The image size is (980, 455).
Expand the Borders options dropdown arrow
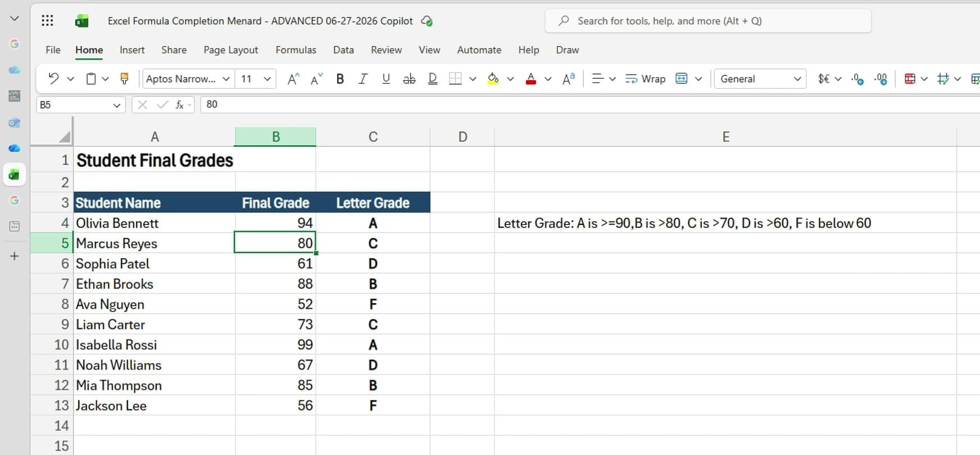[473, 79]
